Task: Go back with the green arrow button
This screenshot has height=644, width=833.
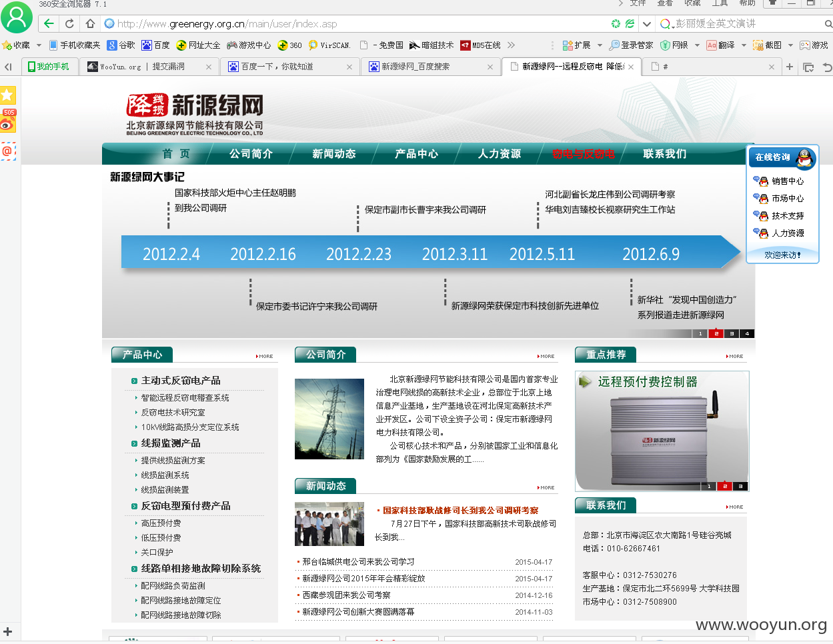Action: pos(49,23)
